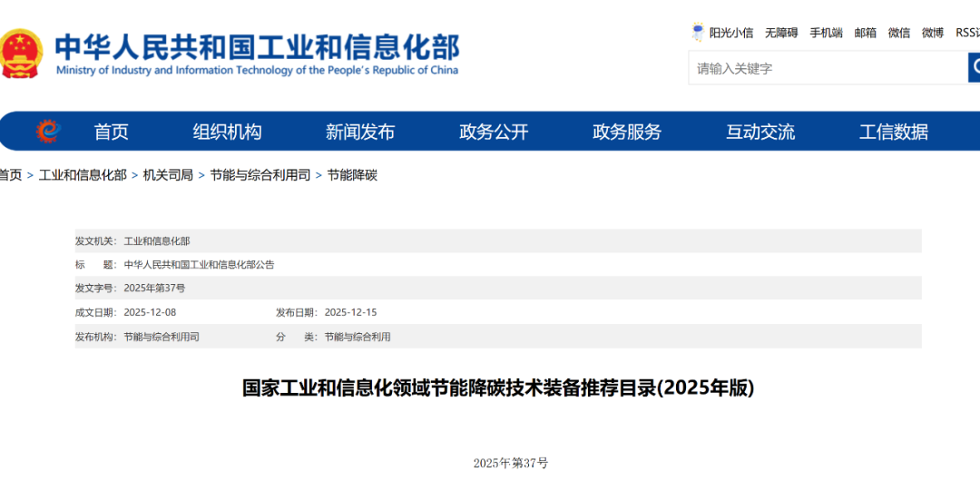The width and height of the screenshot is (980, 481).
Task: Click the article heading 国家工业和信息化领域节能降碳技术装备推荐目录
Action: click(x=499, y=388)
